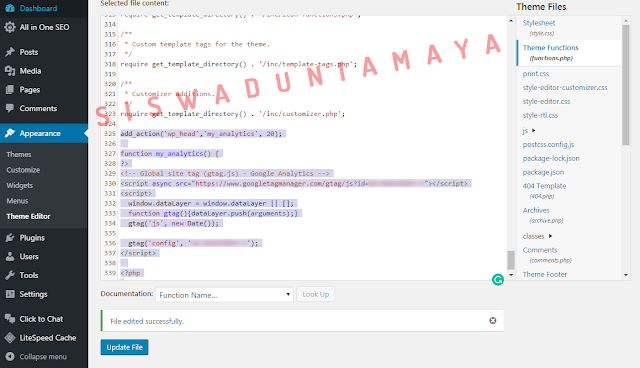Click code editor scrollbar up arrow

511,21
